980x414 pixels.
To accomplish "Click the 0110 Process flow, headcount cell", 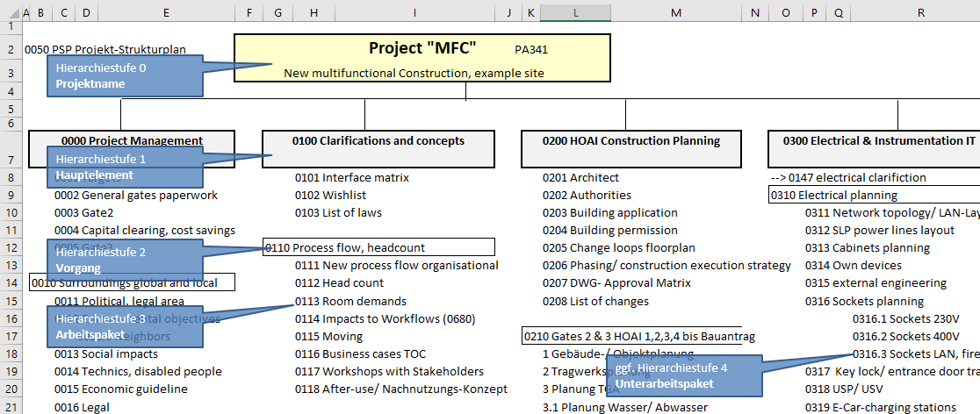I will pyautogui.click(x=378, y=248).
